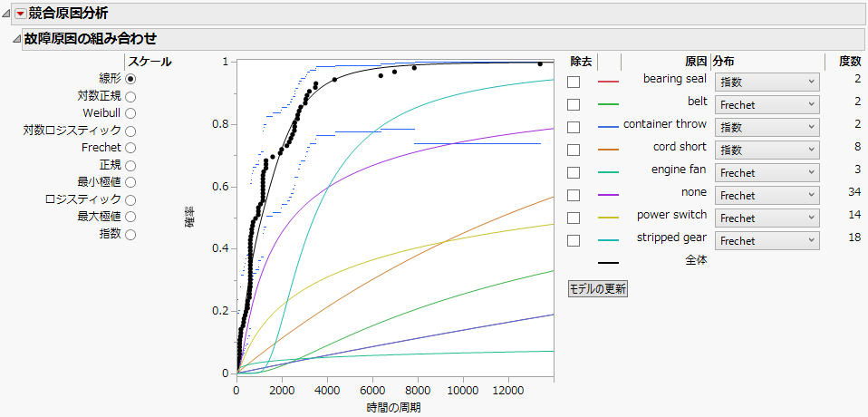Click the 全体 legend label
The image size is (868, 417).
coord(696,258)
